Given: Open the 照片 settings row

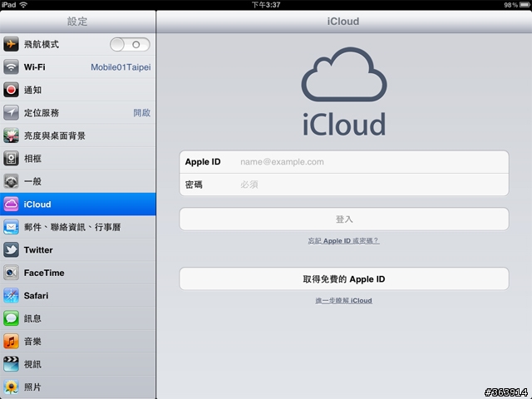Looking at the screenshot, I should pos(77,387).
